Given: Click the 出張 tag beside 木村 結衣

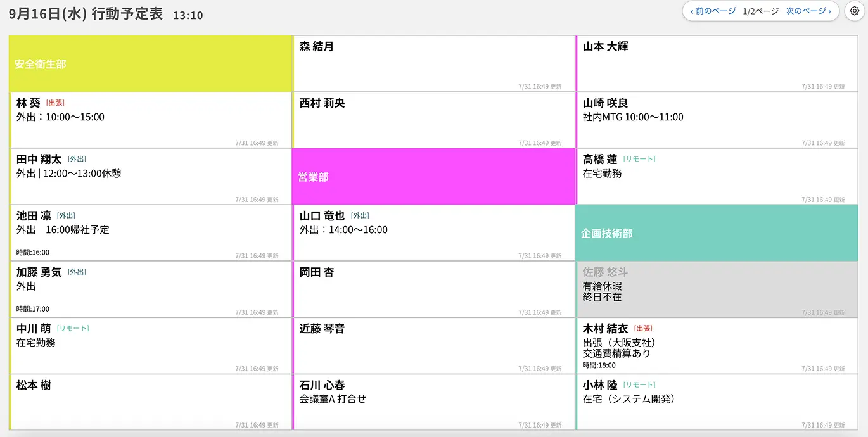Looking at the screenshot, I should (x=643, y=328).
